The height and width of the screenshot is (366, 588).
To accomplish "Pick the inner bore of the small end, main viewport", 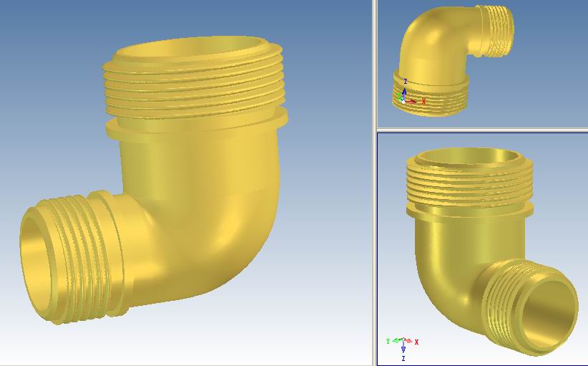I will point(36,264).
